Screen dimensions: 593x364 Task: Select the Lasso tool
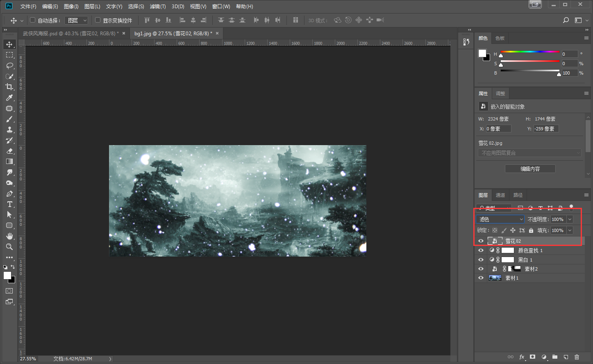click(x=9, y=66)
